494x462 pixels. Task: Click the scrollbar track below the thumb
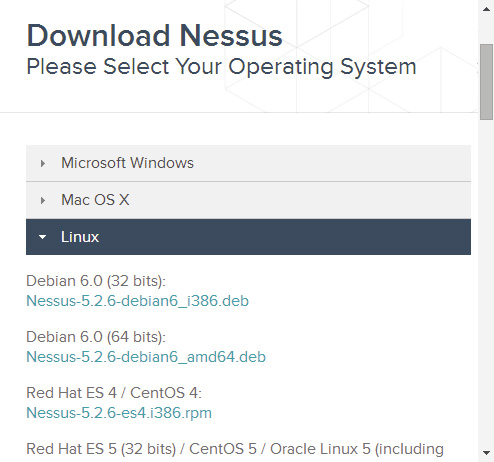[486, 283]
